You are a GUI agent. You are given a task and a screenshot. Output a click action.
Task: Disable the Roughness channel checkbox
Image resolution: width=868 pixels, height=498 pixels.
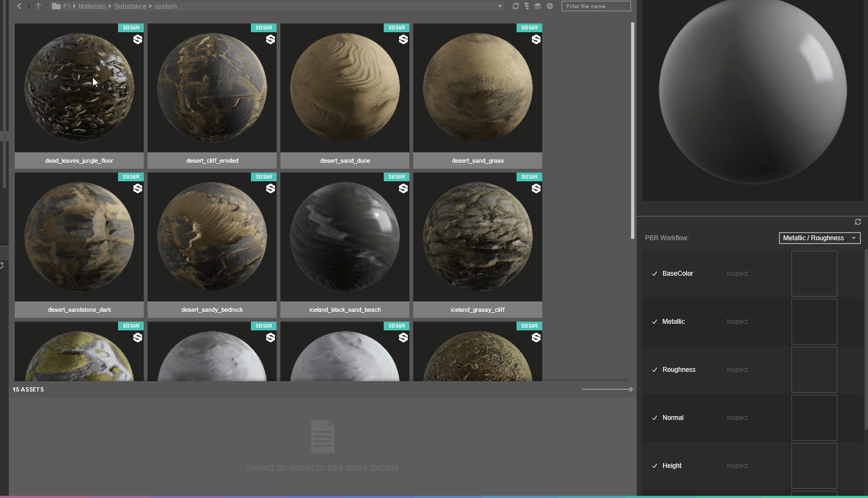654,370
